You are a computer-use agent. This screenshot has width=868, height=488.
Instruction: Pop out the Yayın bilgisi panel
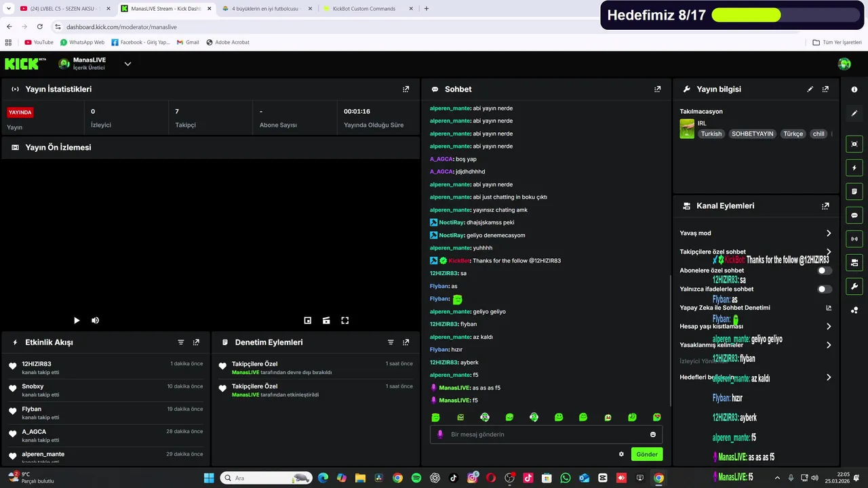pos(825,89)
